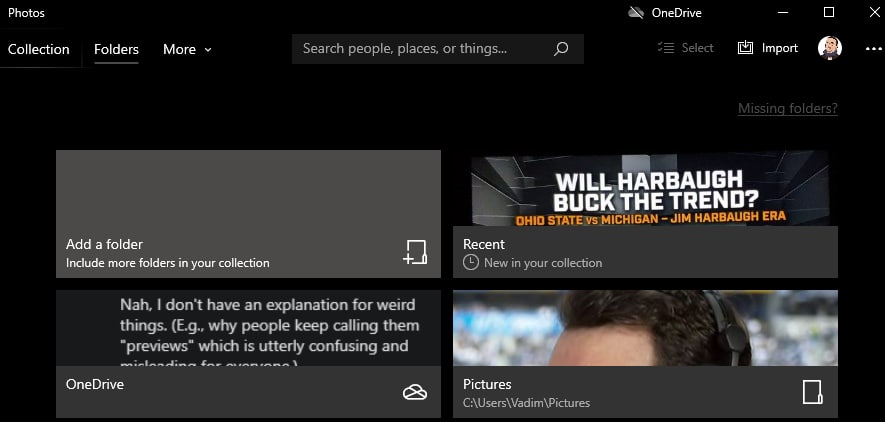The width and height of the screenshot is (885, 422).
Task: Open the OneDrive folder label
Action: tap(95, 384)
